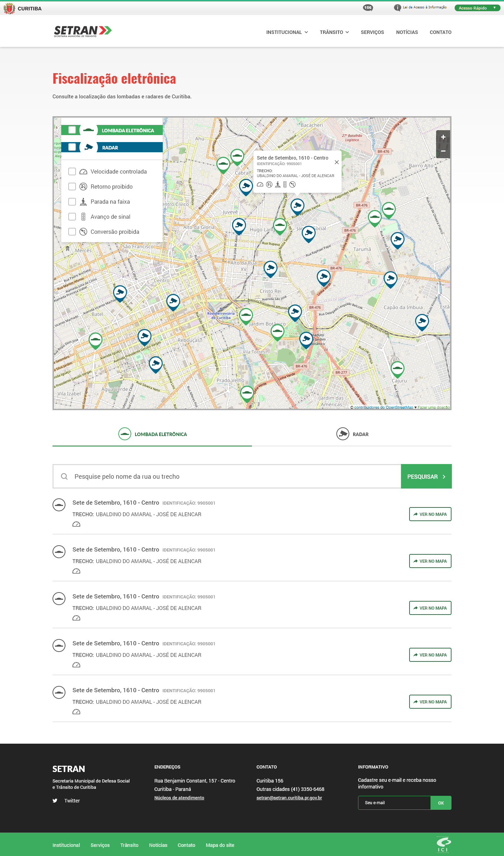
Task: Click the street name search field
Action: tap(231, 476)
